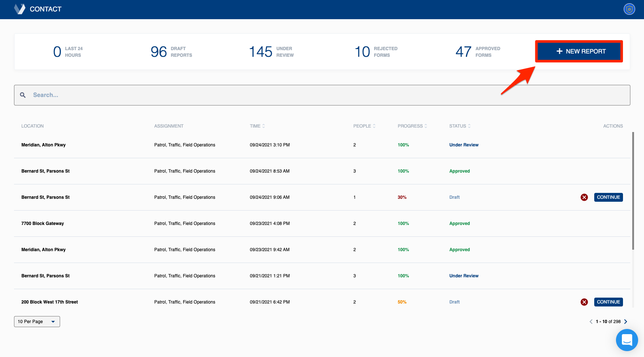Open the chat support bubble icon
This screenshot has height=357, width=644.
[x=627, y=340]
